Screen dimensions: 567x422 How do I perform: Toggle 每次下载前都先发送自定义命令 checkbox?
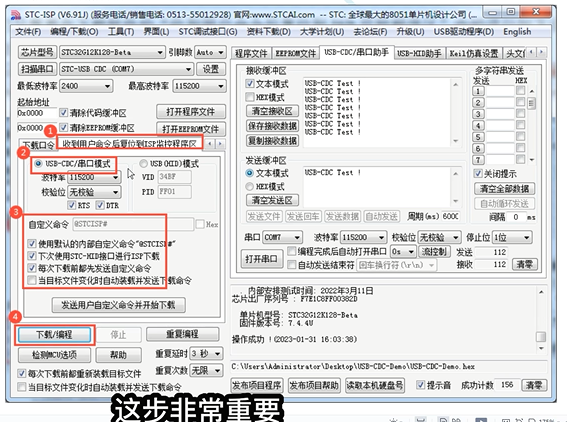point(32,268)
